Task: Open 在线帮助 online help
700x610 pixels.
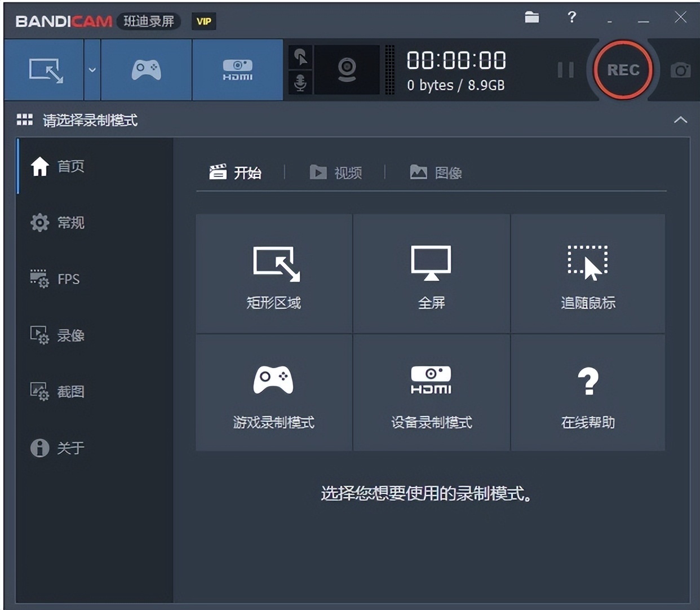Action: (588, 393)
